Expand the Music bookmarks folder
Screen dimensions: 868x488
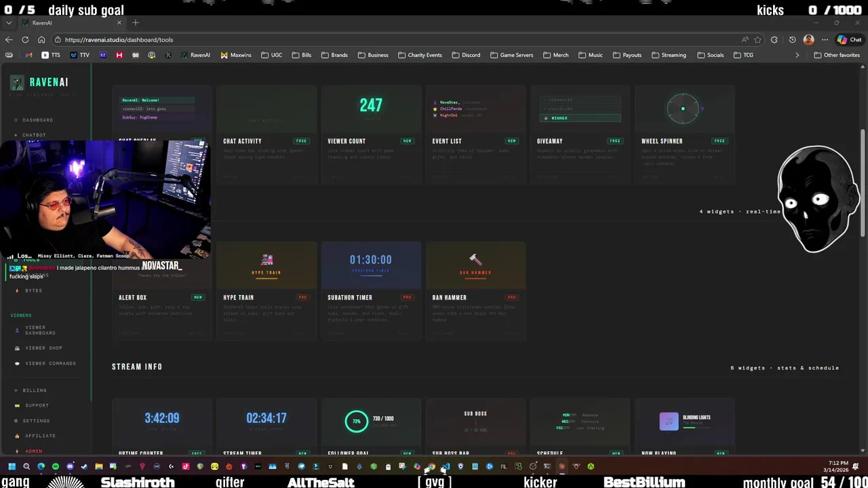tap(590, 55)
